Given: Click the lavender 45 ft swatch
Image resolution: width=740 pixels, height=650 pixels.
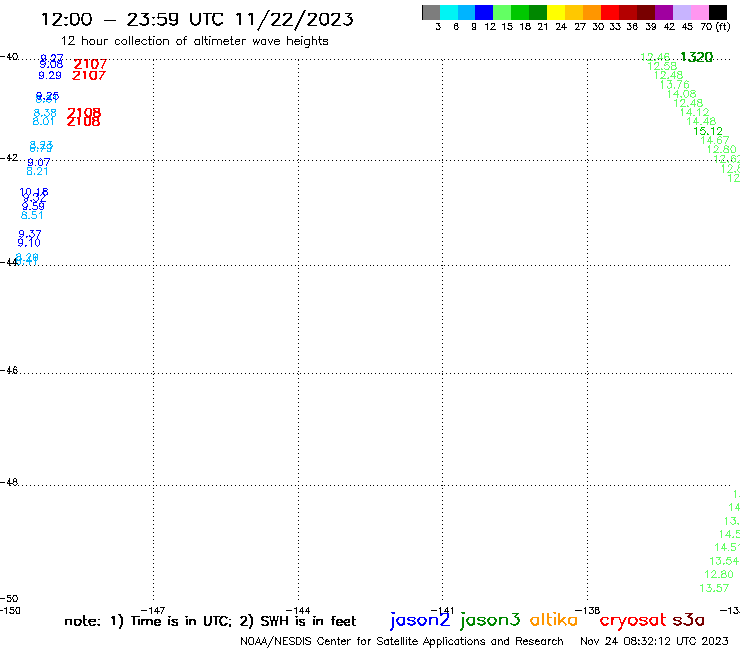Looking at the screenshot, I should 682,12.
